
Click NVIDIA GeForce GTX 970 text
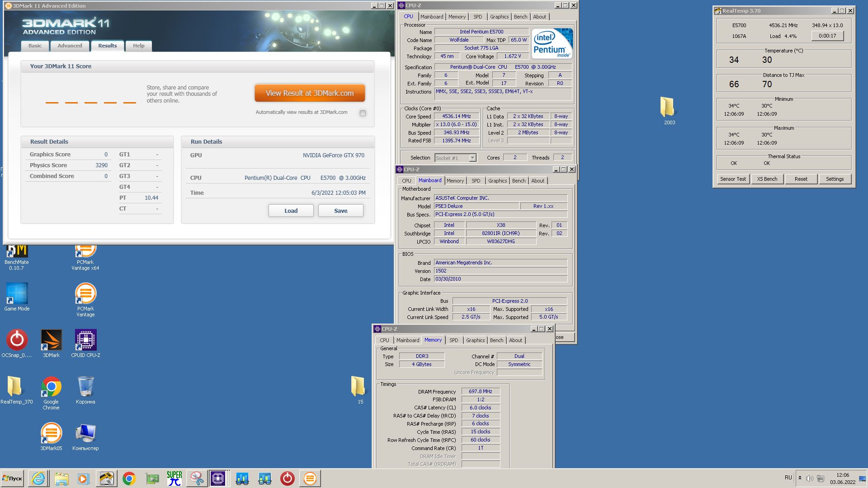[333, 155]
